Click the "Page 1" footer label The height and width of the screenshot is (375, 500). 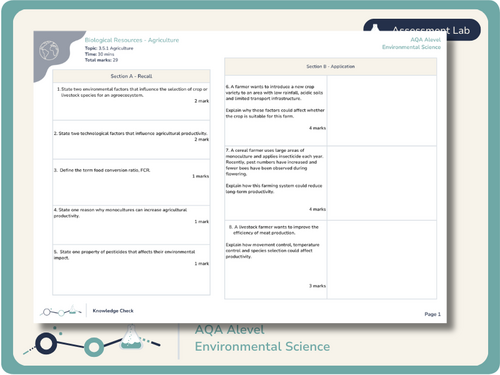coord(432,314)
